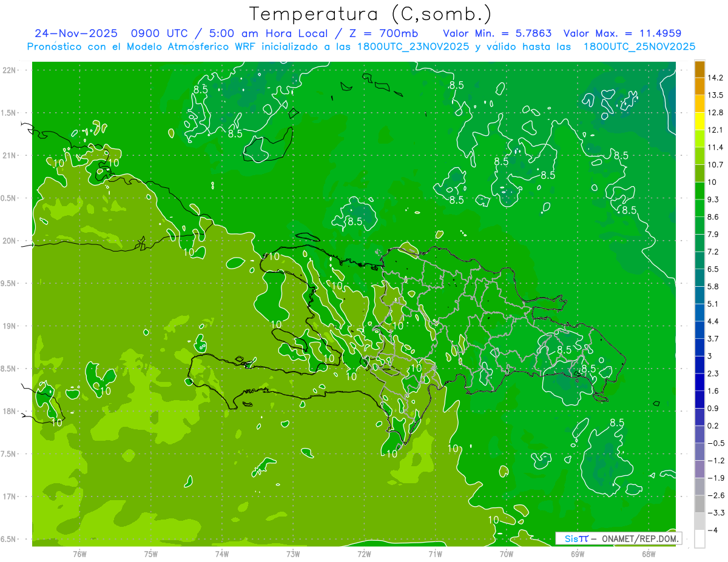Click the -1.9 color scale label
The height and width of the screenshot is (562, 728).
point(715,478)
